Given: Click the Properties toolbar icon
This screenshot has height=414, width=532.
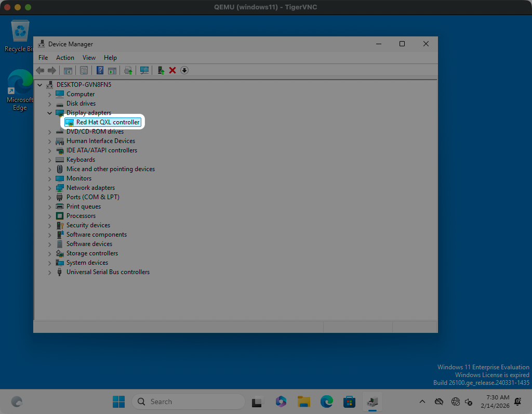Looking at the screenshot, I should click(84, 70).
